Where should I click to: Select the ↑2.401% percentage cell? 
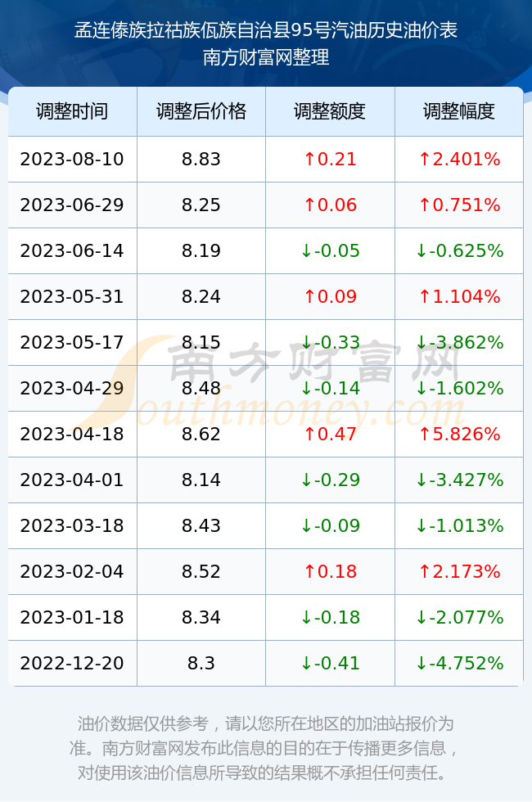pyautogui.click(x=459, y=159)
